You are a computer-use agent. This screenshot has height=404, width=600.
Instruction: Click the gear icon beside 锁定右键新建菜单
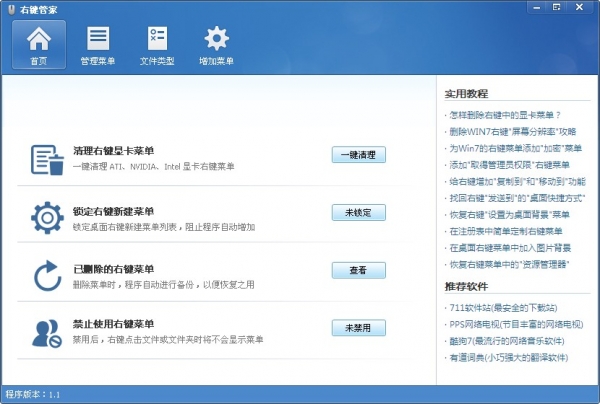click(46, 217)
